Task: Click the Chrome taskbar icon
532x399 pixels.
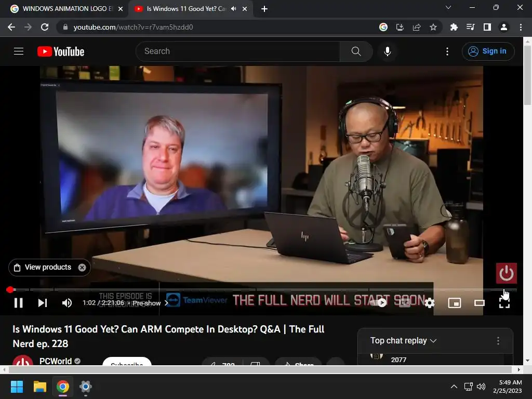Action: [x=63, y=387]
